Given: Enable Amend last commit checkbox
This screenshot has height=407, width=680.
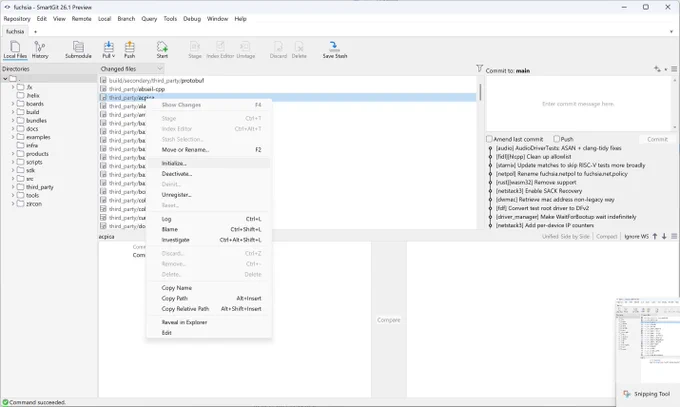Looking at the screenshot, I should click(489, 139).
